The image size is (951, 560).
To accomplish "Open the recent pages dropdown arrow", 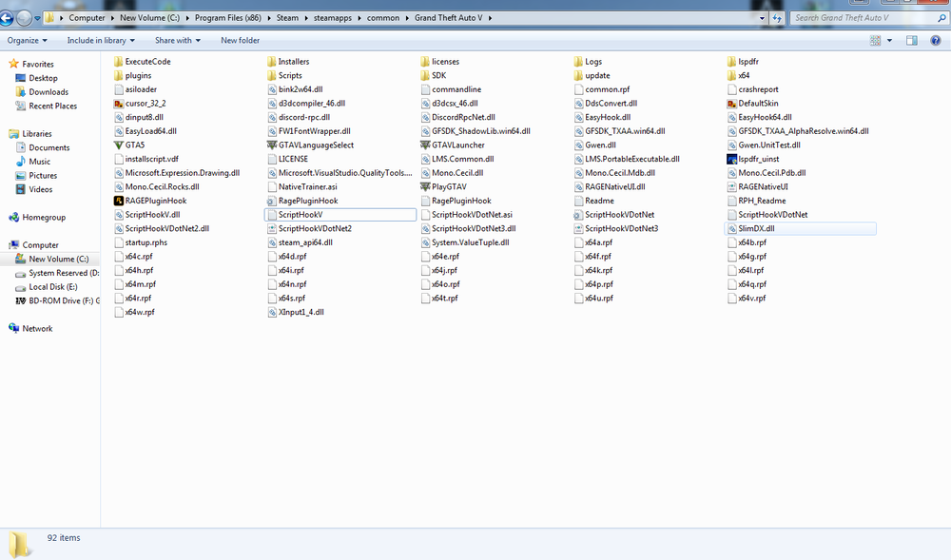I will click(38, 18).
